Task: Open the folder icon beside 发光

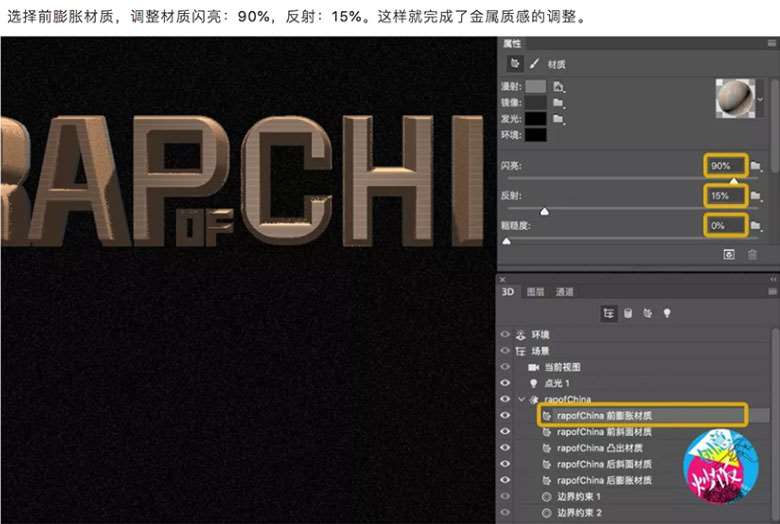Action: (x=559, y=118)
